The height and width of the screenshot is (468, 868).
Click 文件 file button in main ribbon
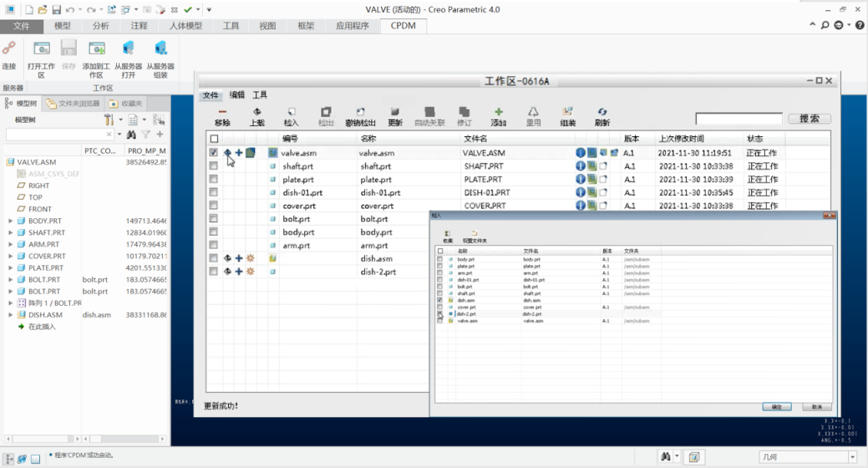click(x=22, y=25)
